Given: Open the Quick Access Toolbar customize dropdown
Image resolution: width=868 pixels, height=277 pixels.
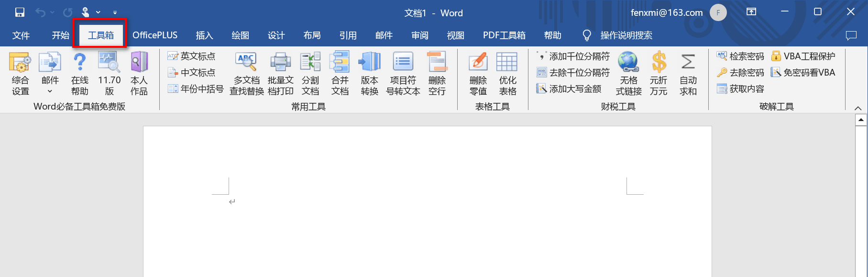Looking at the screenshot, I should click(115, 13).
